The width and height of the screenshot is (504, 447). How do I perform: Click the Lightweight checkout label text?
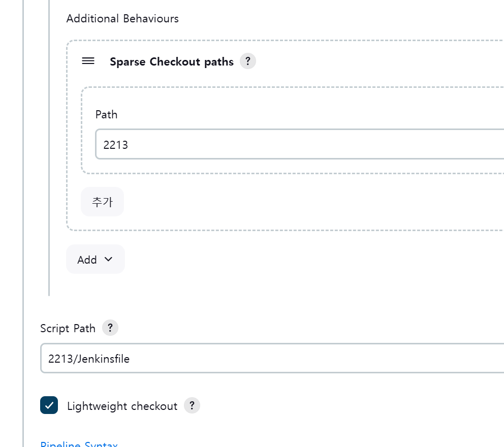122,406
